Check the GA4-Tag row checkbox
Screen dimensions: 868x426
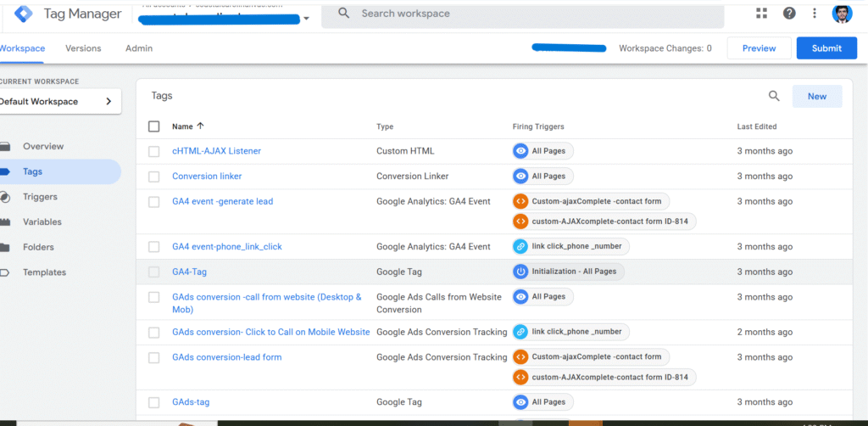(154, 272)
